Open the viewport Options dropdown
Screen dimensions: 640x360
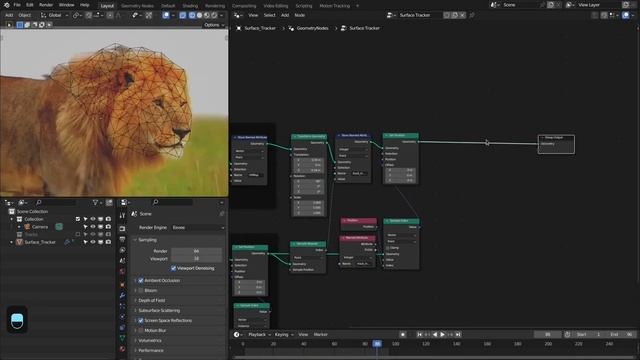pyautogui.click(x=214, y=25)
